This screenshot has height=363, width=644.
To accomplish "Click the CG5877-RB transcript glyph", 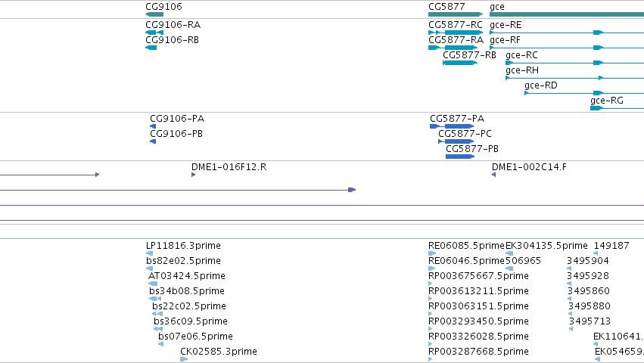I will click(460, 63).
